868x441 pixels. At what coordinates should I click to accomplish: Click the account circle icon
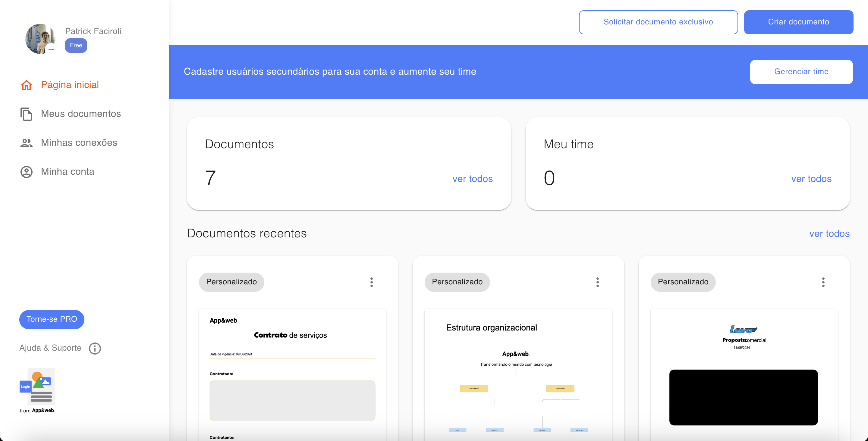click(x=26, y=172)
